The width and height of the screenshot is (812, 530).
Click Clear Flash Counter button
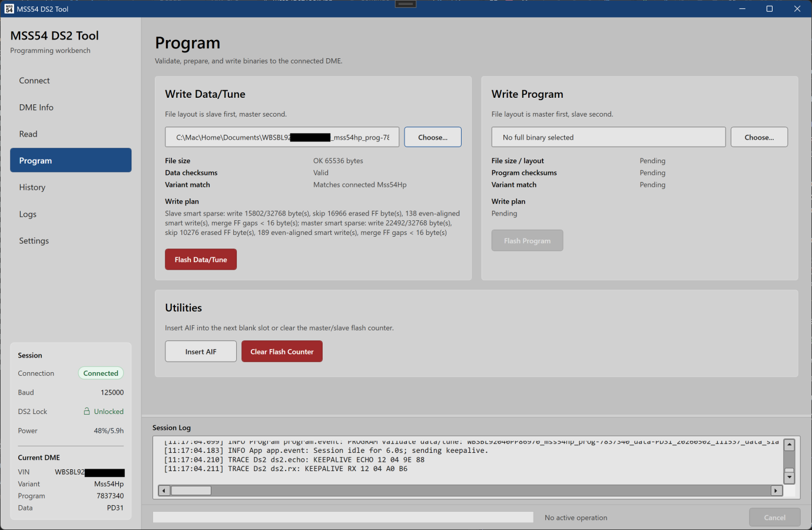pyautogui.click(x=282, y=352)
